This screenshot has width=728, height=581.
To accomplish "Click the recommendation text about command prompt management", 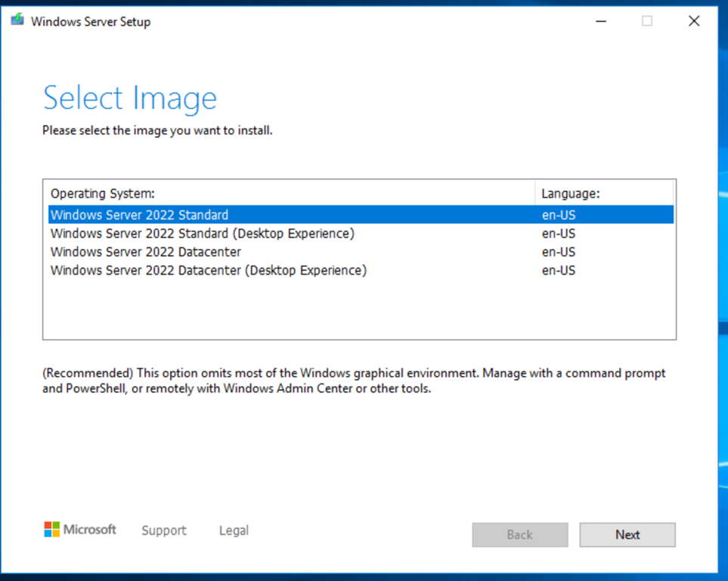I will (x=353, y=381).
